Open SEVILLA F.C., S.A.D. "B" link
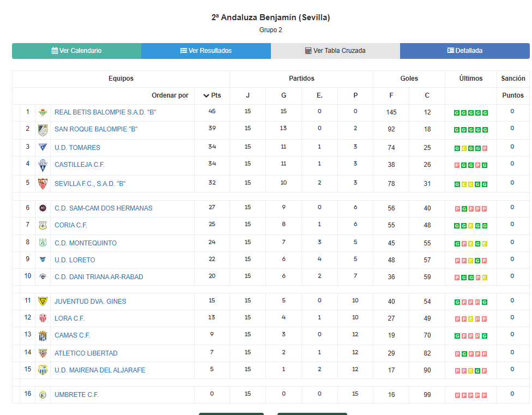 click(90, 184)
